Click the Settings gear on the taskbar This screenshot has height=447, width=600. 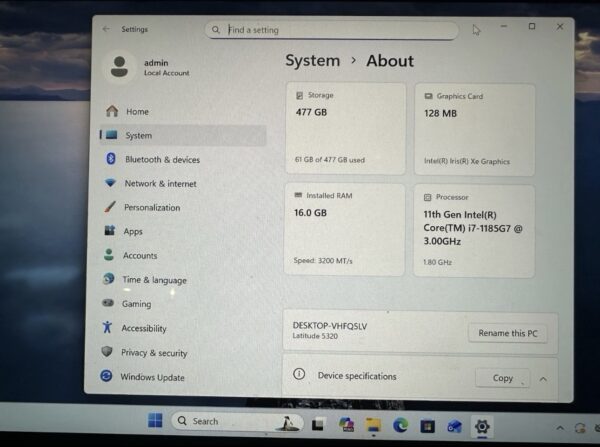(482, 426)
